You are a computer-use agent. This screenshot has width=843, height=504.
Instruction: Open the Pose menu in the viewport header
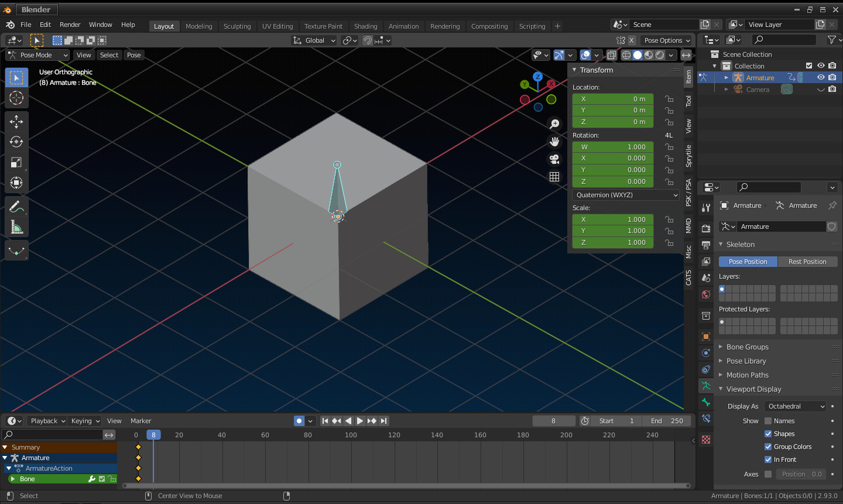[134, 54]
